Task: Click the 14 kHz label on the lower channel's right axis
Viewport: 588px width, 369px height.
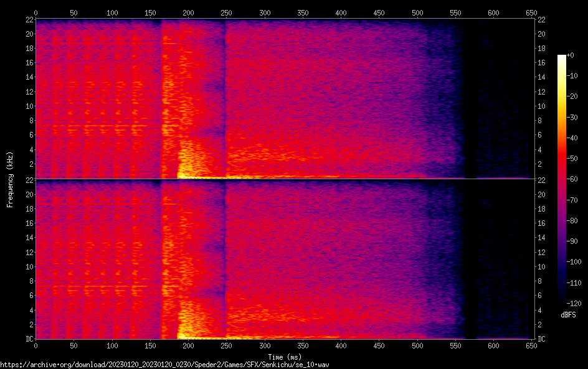Action: [x=541, y=238]
